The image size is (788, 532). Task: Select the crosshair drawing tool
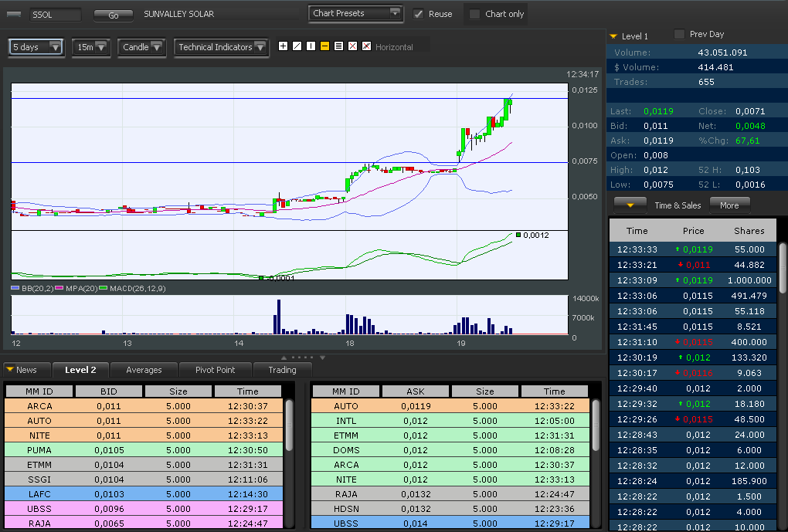point(283,46)
